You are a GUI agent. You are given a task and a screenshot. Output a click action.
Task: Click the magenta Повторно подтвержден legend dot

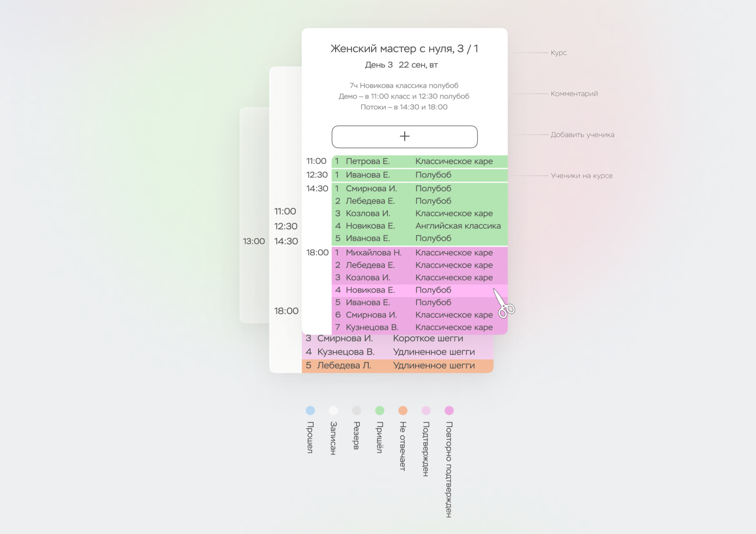[x=449, y=411]
